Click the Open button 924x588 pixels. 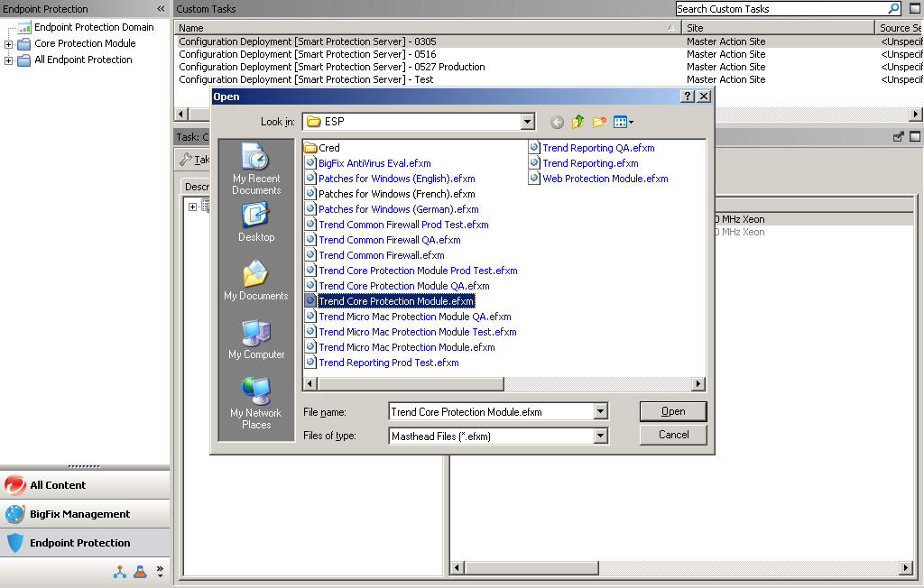pyautogui.click(x=673, y=411)
